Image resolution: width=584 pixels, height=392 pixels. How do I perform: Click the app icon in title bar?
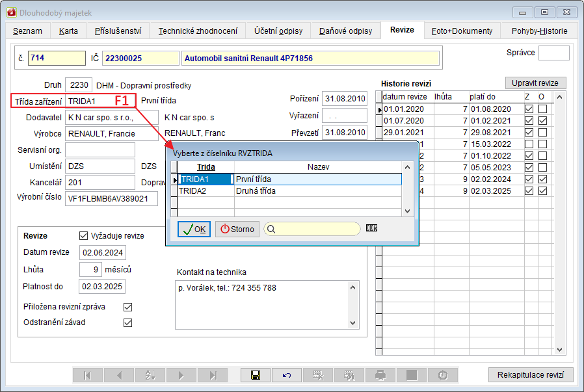click(x=12, y=12)
